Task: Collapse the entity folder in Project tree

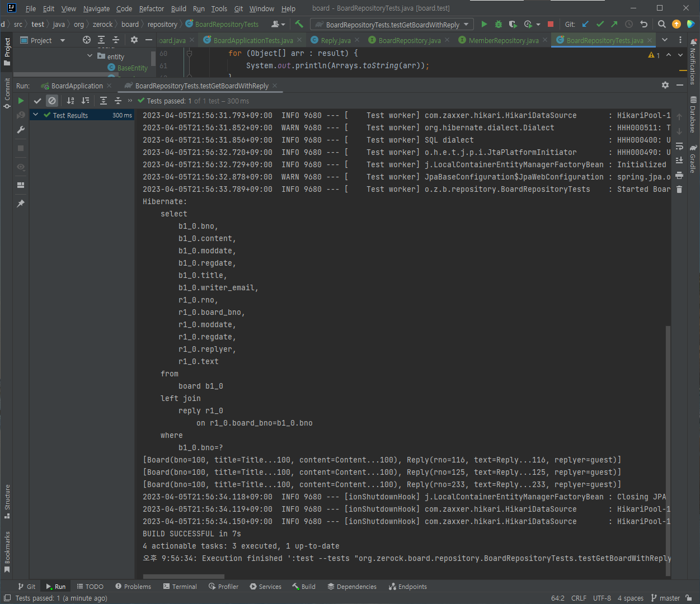Action: [x=90, y=56]
